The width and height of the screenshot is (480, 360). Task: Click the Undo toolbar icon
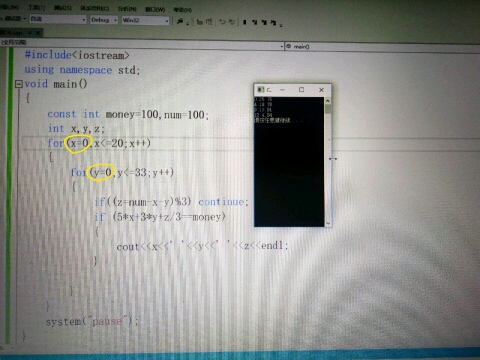[x=223, y=22]
